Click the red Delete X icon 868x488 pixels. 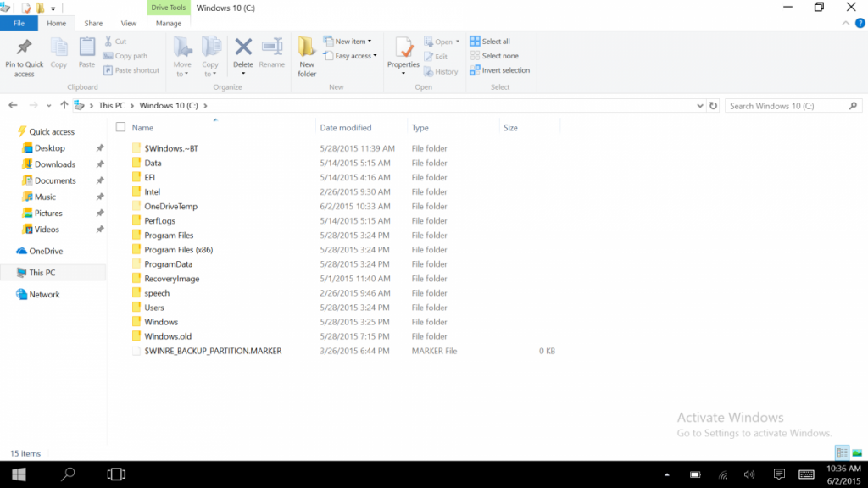[243, 47]
